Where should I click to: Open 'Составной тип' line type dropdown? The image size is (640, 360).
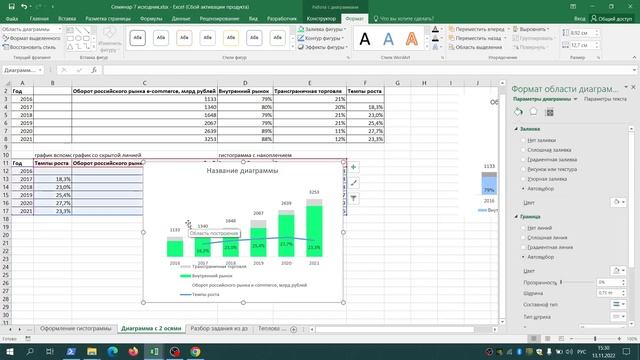618,304
